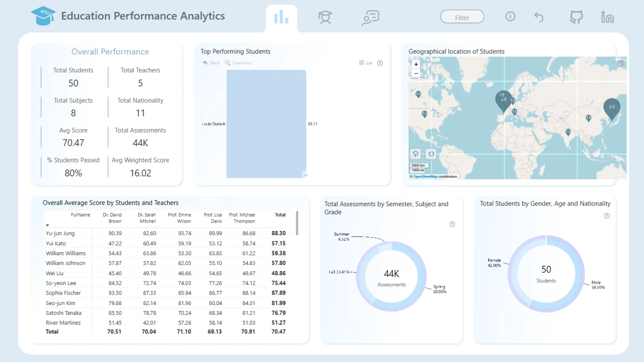Open help for Total Assessments donut chart
The height and width of the screenshot is (362, 644).
point(452,224)
